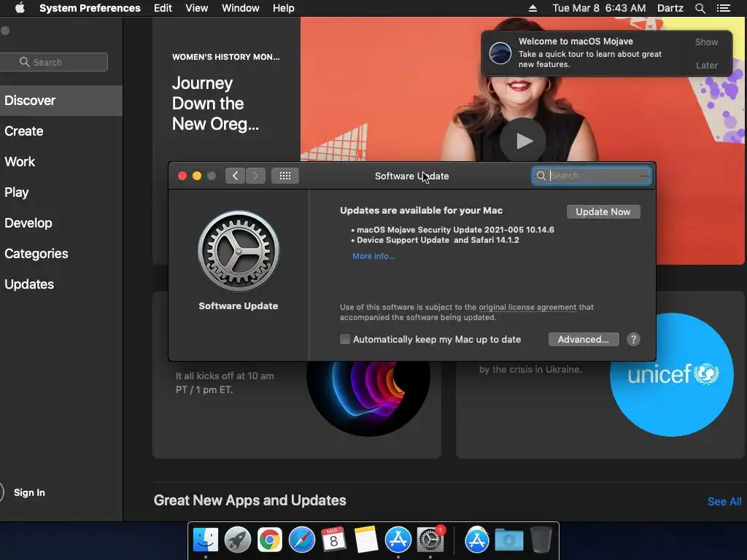Click macOS Mojave notification icon
The width and height of the screenshot is (747, 560).
[x=500, y=52]
